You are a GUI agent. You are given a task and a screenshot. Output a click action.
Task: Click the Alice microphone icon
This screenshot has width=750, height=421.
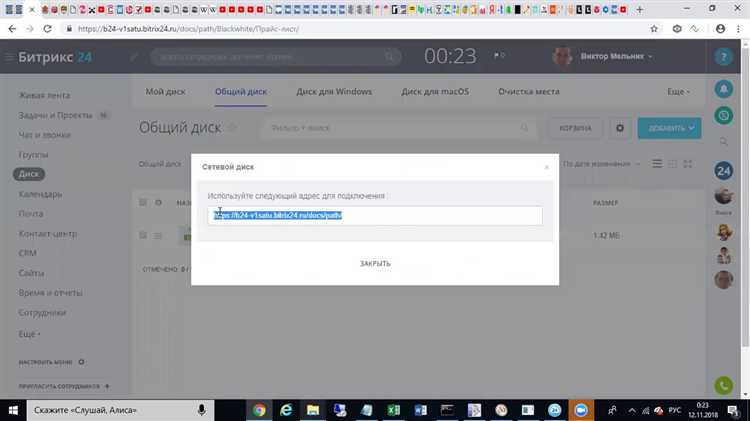pyautogui.click(x=201, y=410)
